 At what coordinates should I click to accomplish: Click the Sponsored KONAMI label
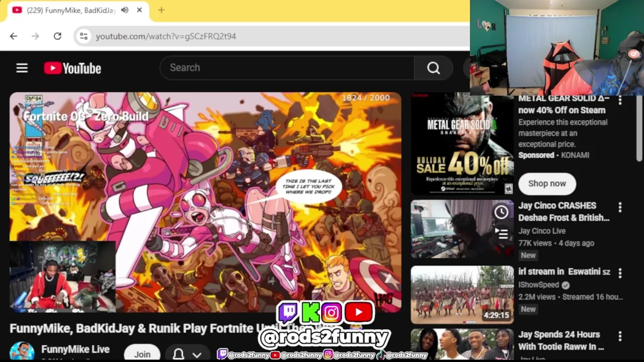(x=553, y=155)
